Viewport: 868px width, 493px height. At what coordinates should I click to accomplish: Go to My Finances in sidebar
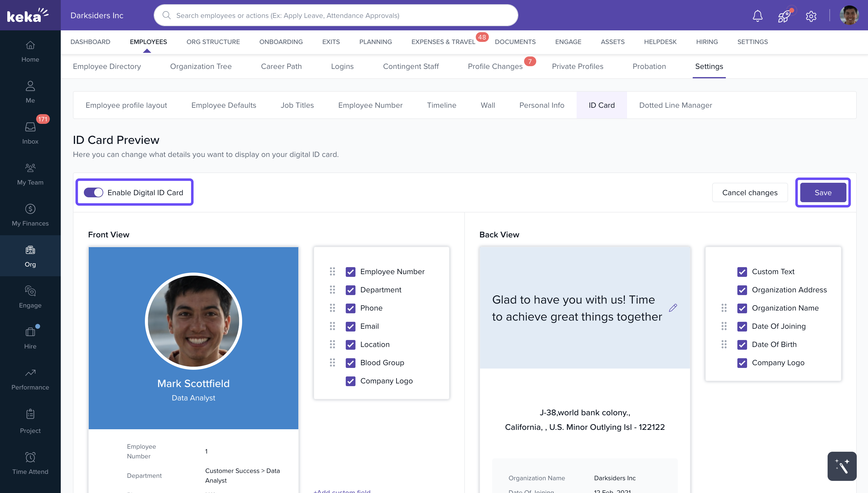click(30, 215)
